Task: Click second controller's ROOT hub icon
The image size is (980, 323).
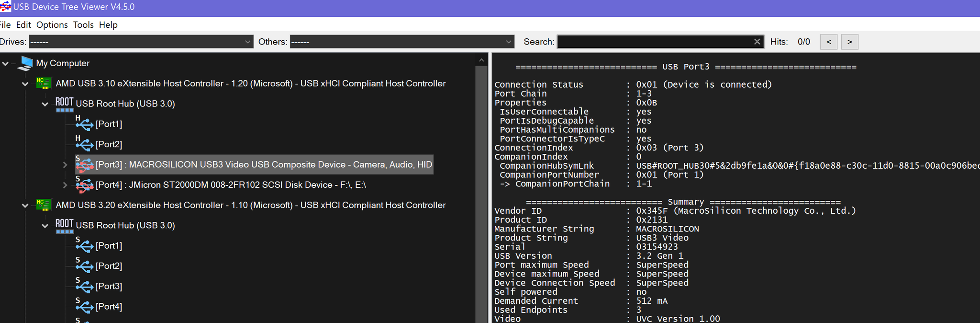Action: pos(65,226)
